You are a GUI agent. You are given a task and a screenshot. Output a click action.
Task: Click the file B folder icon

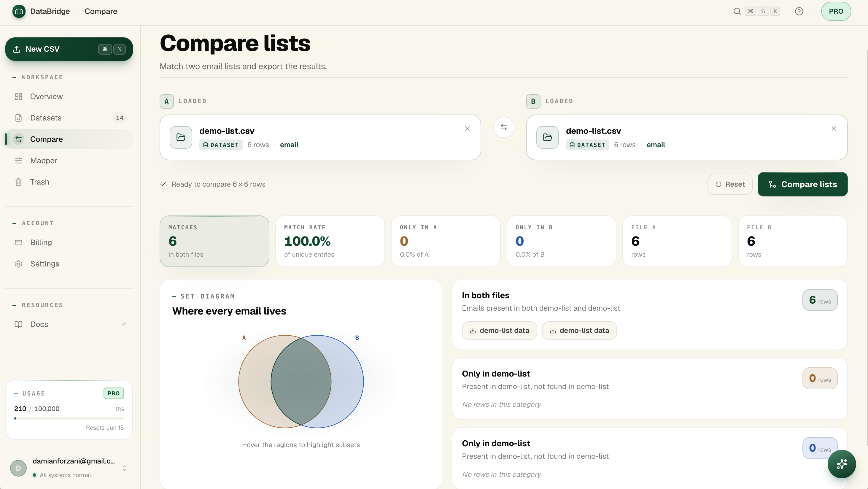coord(548,137)
